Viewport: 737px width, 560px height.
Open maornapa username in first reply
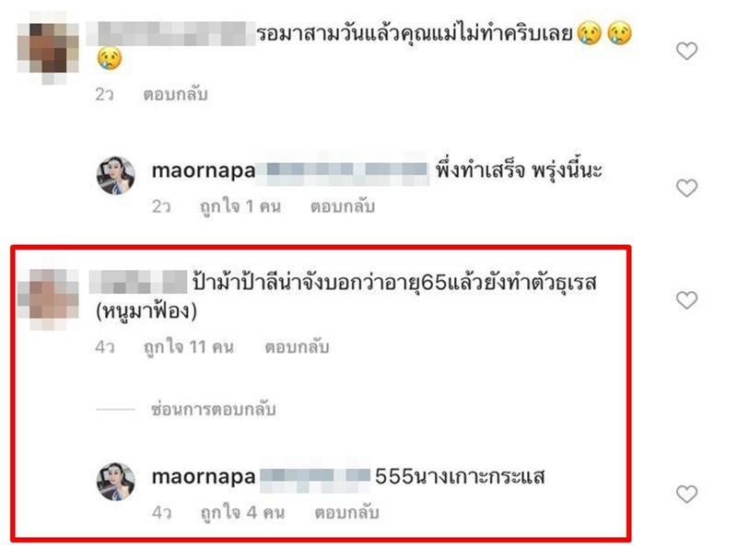coord(204,170)
